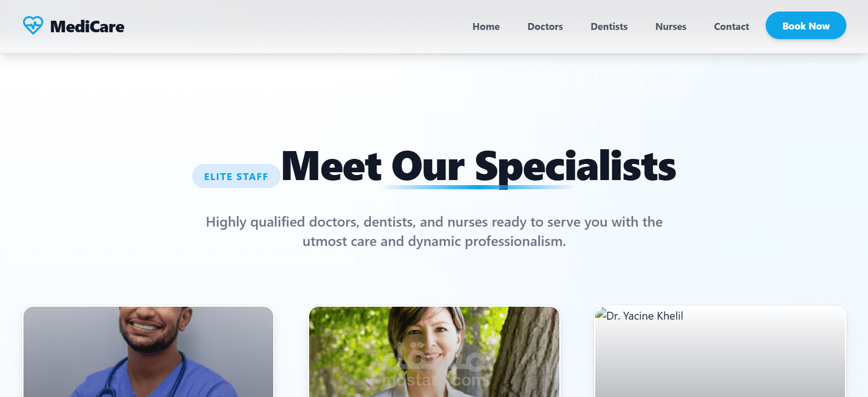Open the Contact page link

[732, 27]
